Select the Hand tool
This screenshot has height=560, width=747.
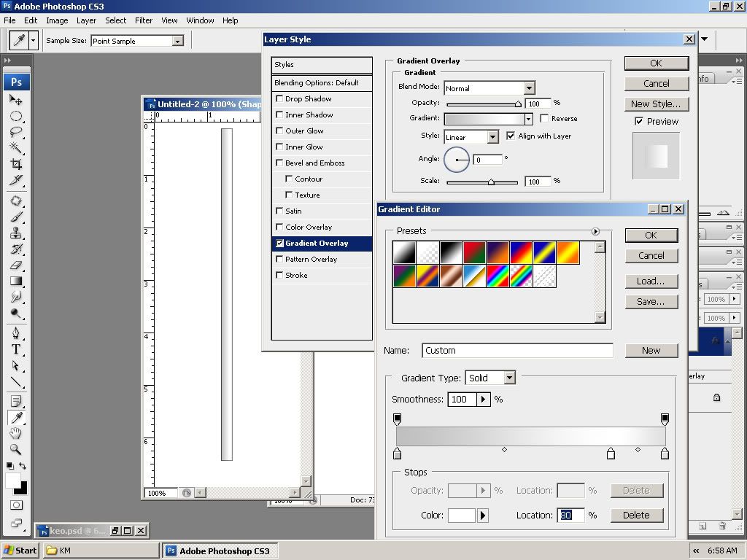pyautogui.click(x=16, y=433)
